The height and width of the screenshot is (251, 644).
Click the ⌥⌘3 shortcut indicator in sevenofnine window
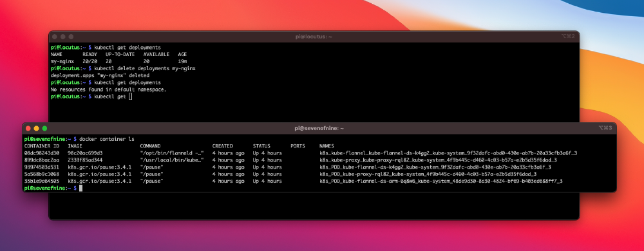tap(605, 128)
